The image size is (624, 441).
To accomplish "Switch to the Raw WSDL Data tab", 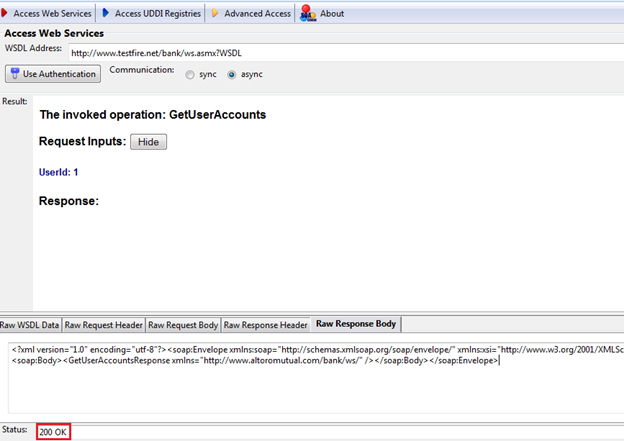I will pos(30,325).
